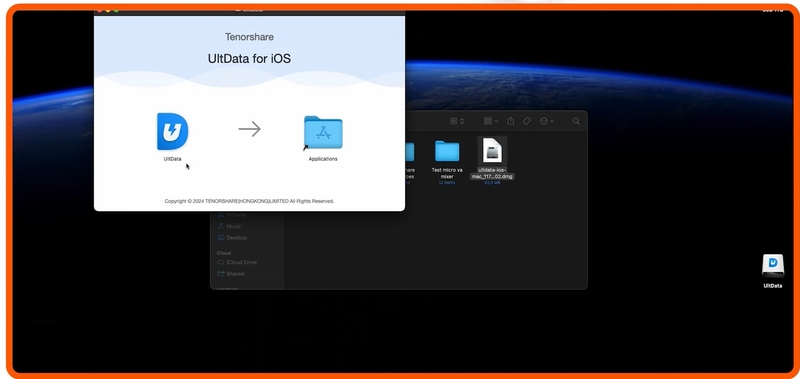Viewport: 800px width, 379px height.
Task: Click the 12 items count under the folder
Action: click(x=447, y=183)
